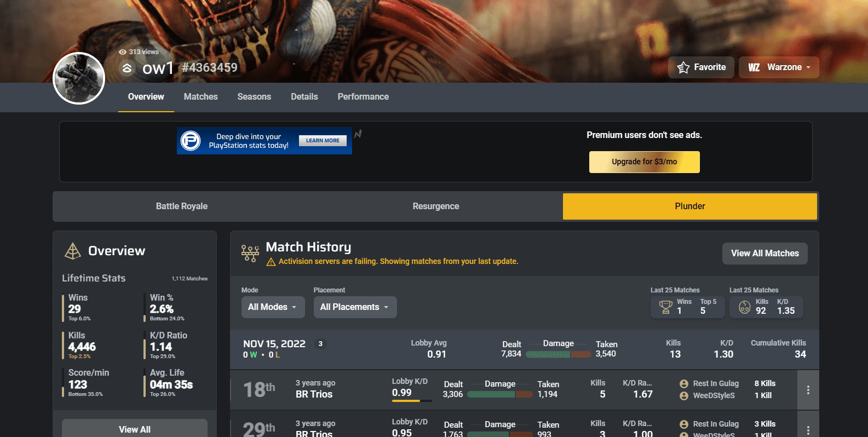The height and width of the screenshot is (437, 868).
Task: Open three-dot menu for 18th place match
Action: [x=808, y=390]
